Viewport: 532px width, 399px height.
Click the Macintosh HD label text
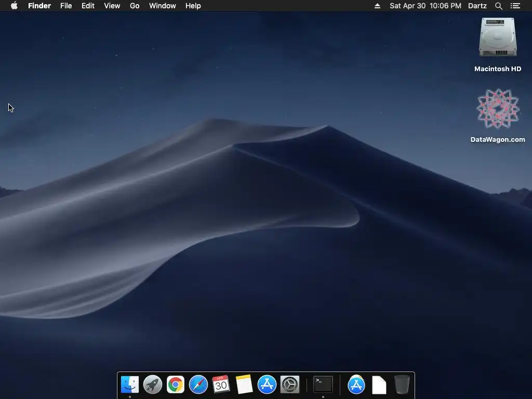click(498, 69)
